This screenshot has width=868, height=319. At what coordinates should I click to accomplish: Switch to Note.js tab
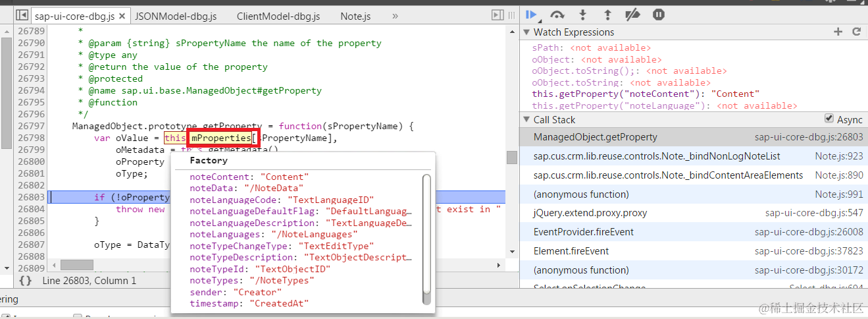[355, 16]
